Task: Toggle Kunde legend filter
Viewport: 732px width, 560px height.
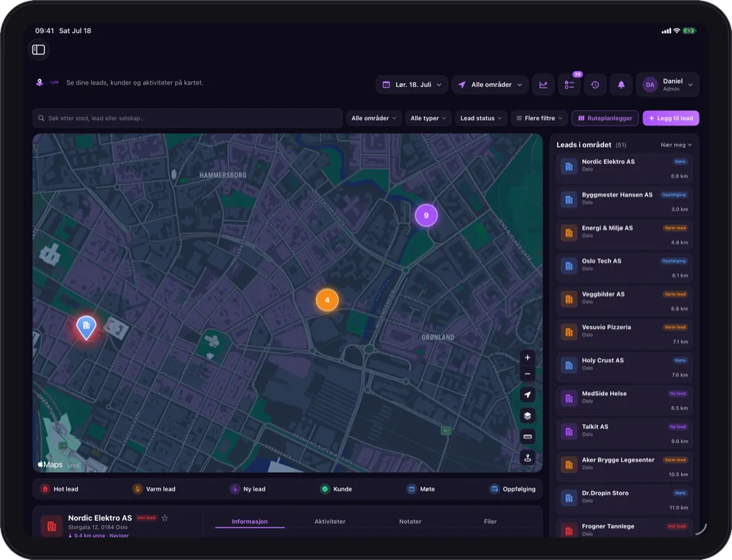Action: 336,489
